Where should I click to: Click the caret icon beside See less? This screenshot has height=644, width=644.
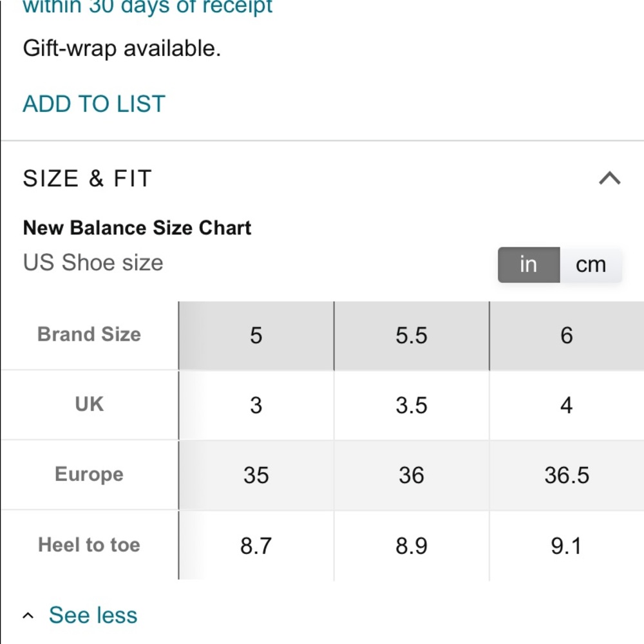(28, 615)
